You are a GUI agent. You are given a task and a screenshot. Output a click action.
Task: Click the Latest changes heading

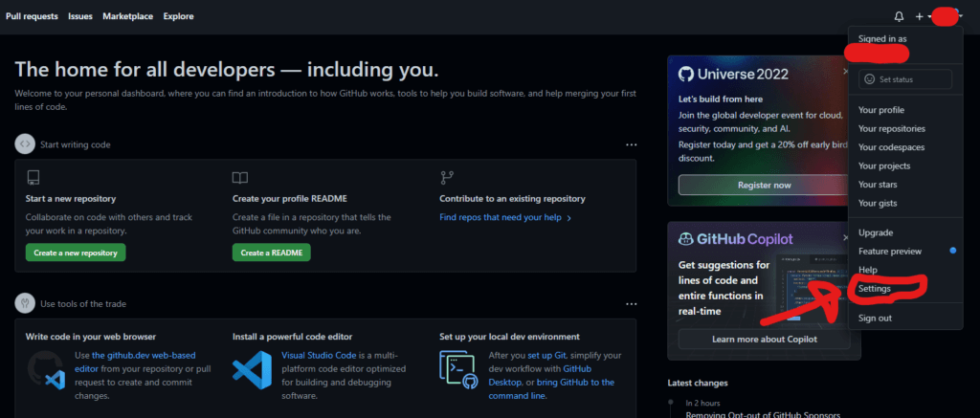[697, 383]
